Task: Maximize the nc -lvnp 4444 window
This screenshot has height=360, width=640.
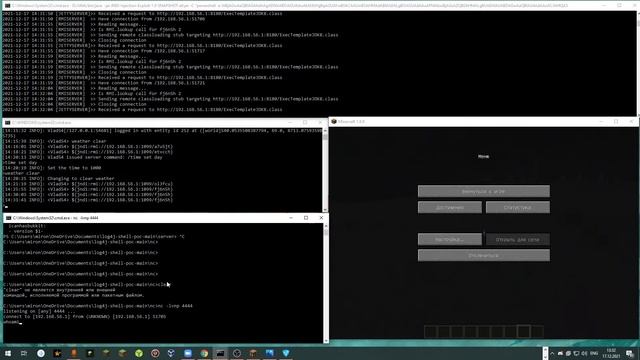Action: [306, 218]
